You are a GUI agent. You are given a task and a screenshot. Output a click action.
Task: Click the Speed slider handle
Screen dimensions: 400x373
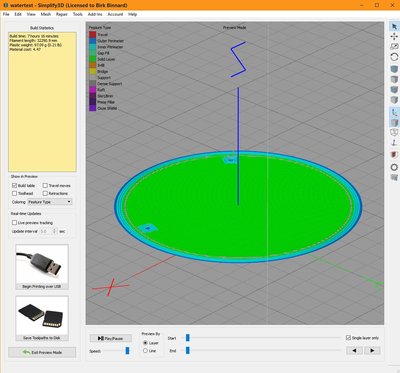click(x=127, y=351)
